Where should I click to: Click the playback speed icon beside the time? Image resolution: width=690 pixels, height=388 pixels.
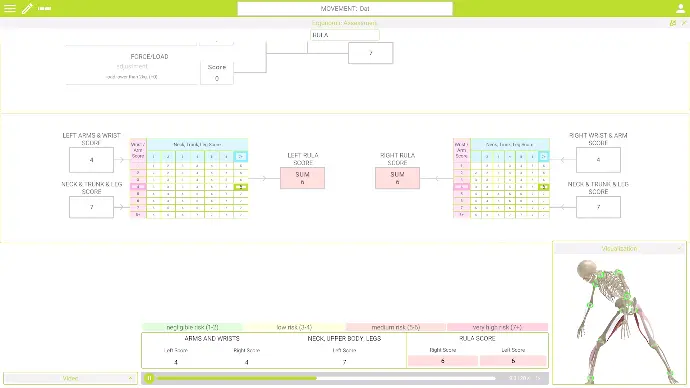click(538, 378)
